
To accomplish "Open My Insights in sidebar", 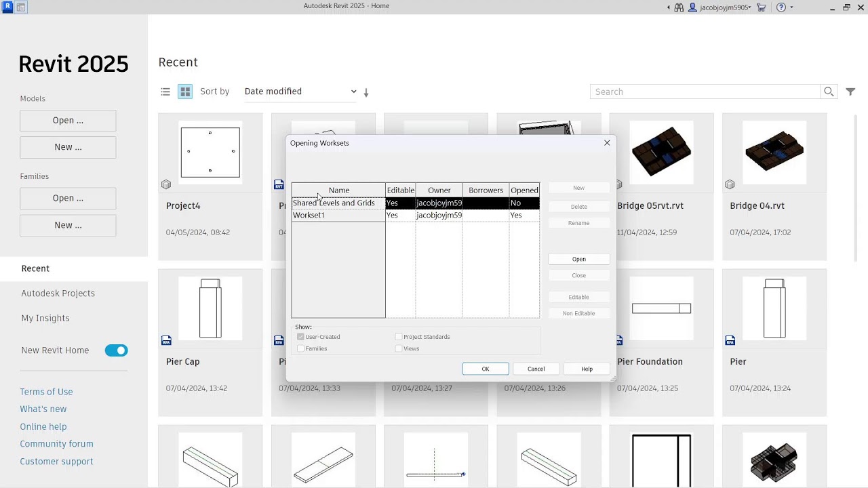I will 45,319.
